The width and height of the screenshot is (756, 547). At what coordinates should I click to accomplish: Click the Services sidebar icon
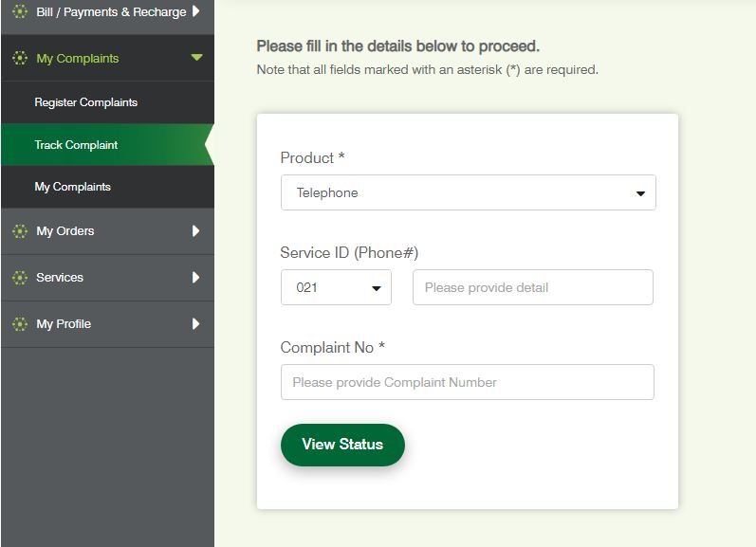tap(20, 278)
